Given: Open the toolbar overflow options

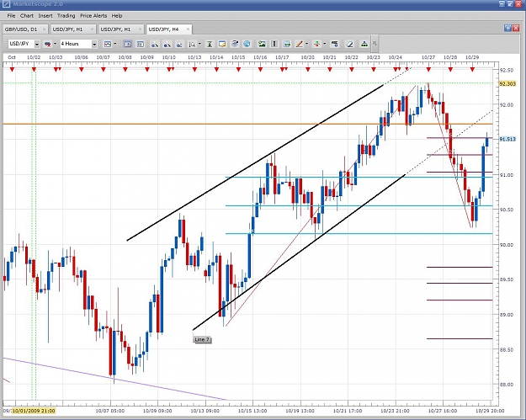Looking at the screenshot, I should (375, 44).
